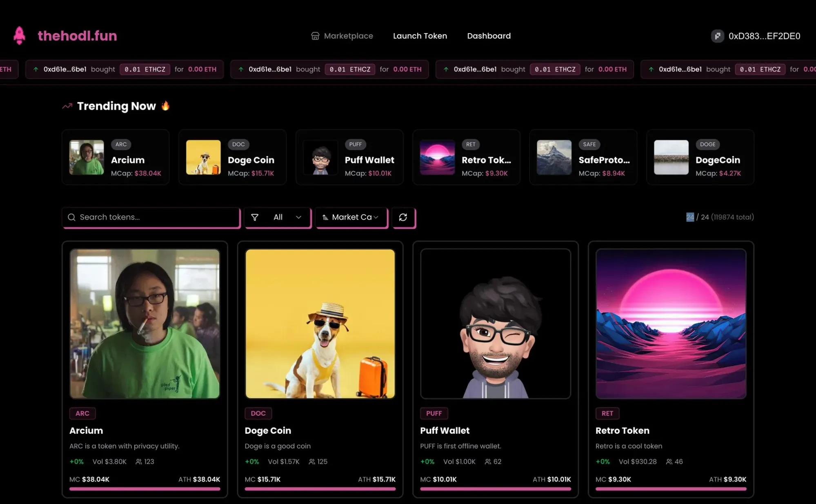816x504 pixels.
Task: Select the Retro Token synthwave sunset image
Action: pyautogui.click(x=671, y=324)
